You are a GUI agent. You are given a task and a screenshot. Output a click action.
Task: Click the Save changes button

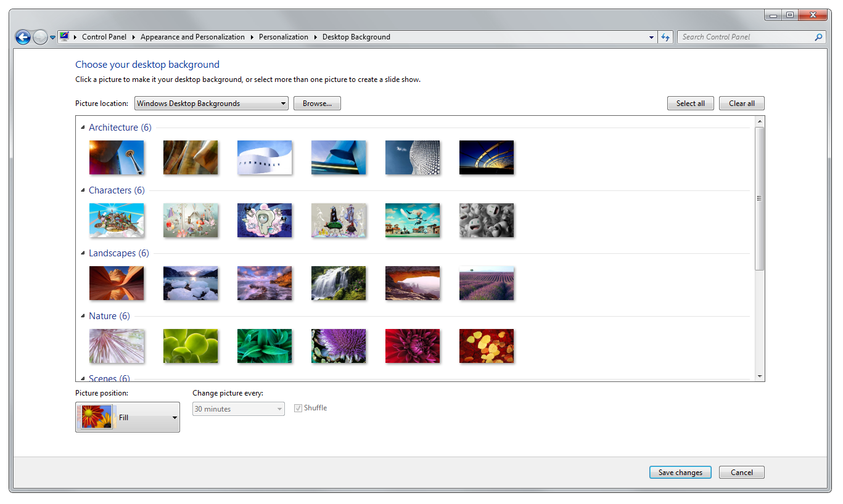point(680,472)
